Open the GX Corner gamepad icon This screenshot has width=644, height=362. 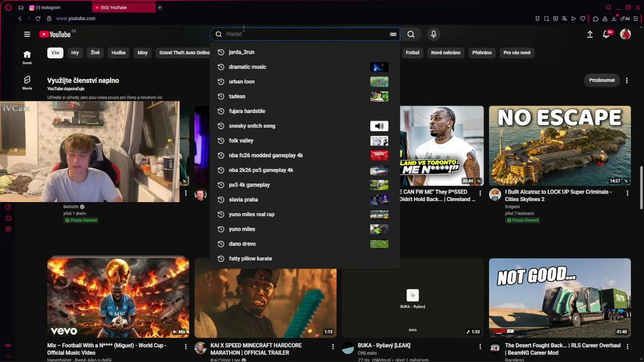21,8
